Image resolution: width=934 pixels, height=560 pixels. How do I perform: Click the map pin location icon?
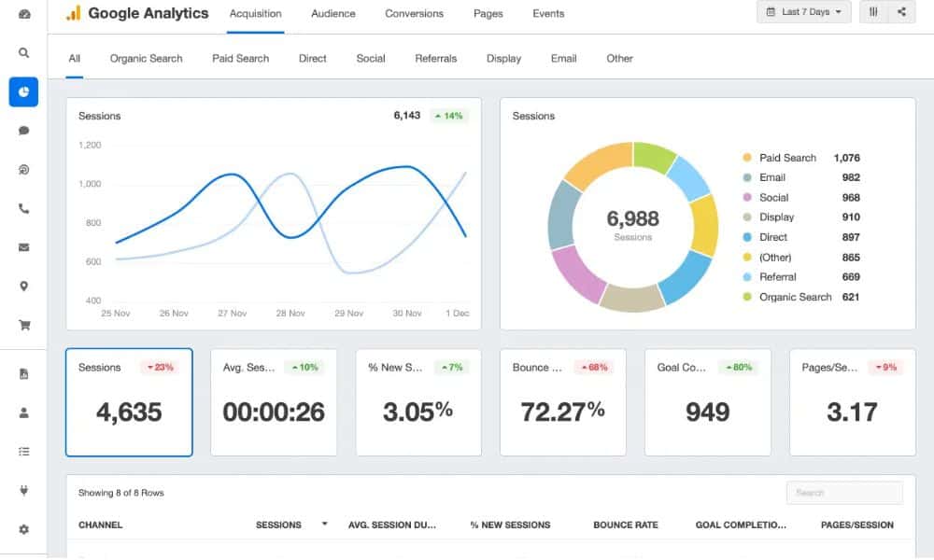click(x=23, y=287)
